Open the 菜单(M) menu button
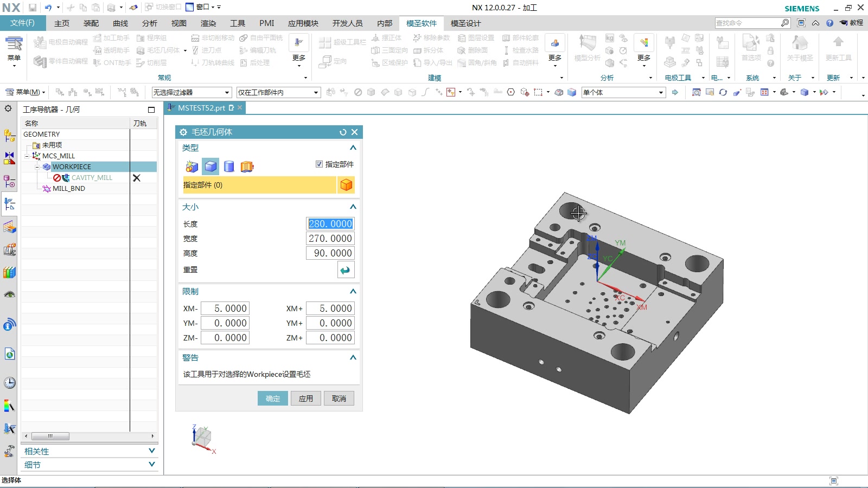 click(25, 92)
